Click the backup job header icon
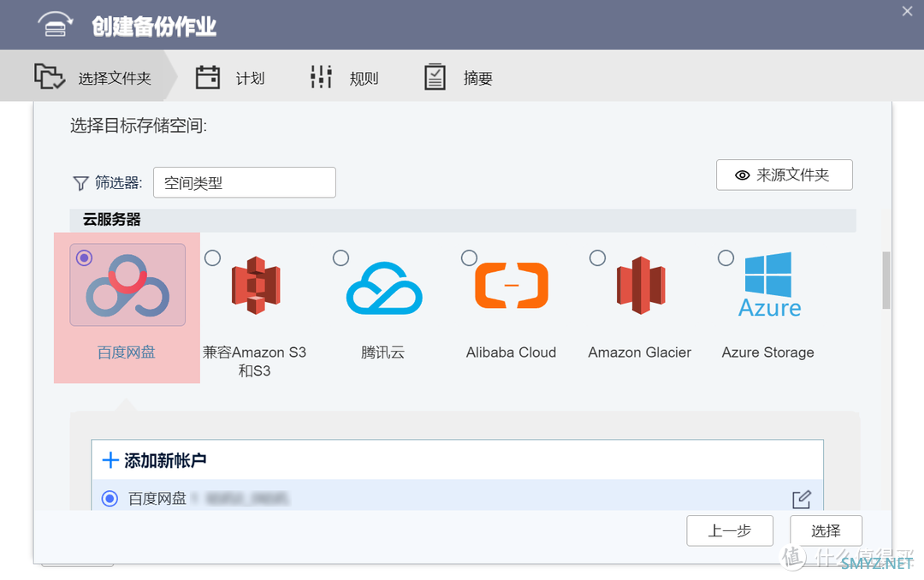Image resolution: width=924 pixels, height=580 pixels. (x=55, y=26)
